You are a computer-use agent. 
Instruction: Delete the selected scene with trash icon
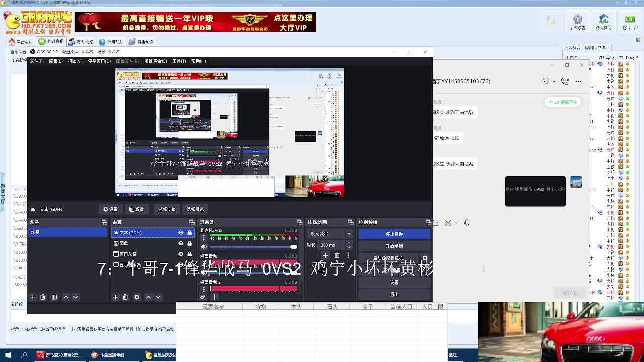pos(43,297)
